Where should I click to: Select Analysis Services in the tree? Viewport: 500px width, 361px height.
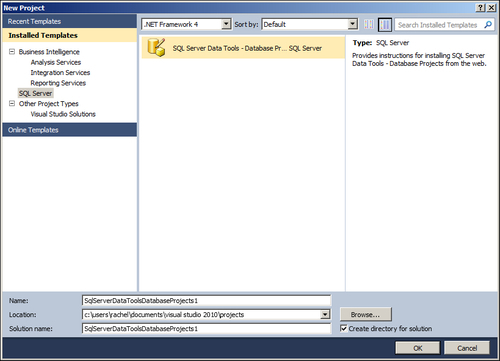pyautogui.click(x=56, y=62)
